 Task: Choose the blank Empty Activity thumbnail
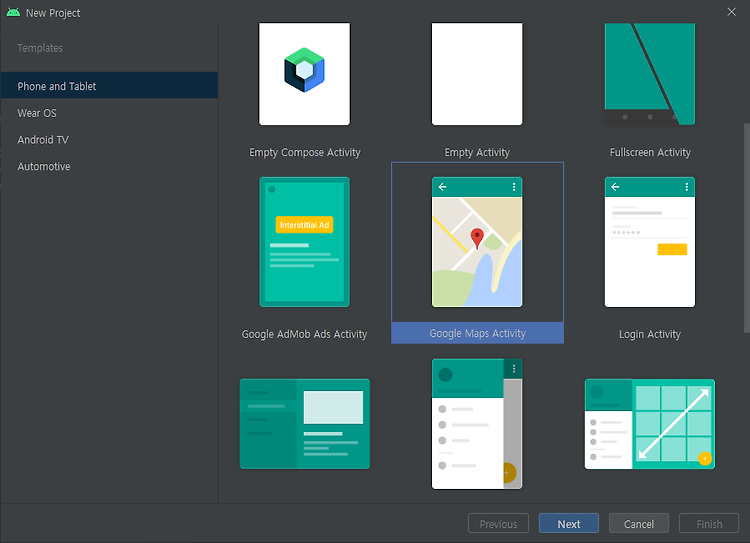click(x=477, y=74)
